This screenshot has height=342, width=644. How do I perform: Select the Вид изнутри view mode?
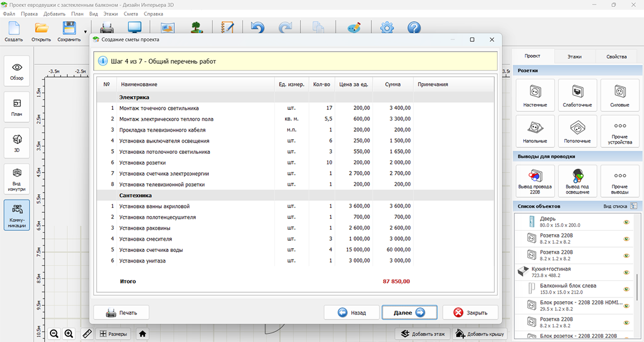point(17,179)
